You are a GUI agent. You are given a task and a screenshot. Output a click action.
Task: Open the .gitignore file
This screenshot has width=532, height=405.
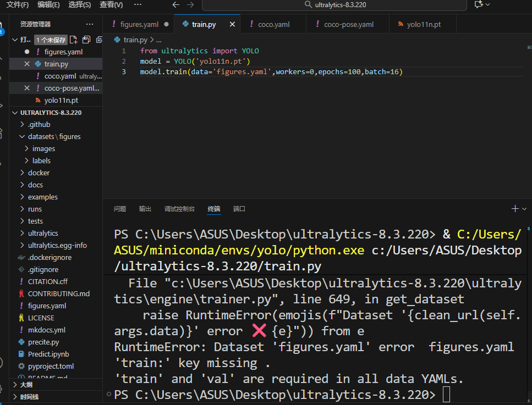(43, 269)
